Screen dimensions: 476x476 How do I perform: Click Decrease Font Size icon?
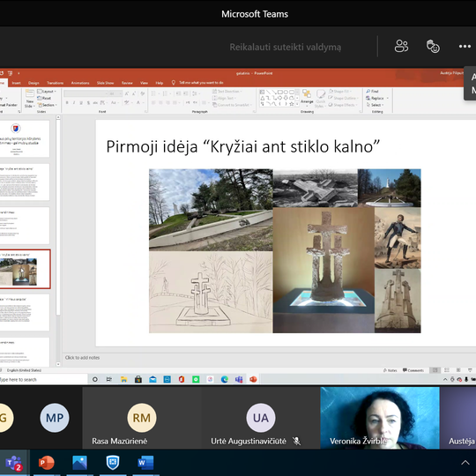134,93
